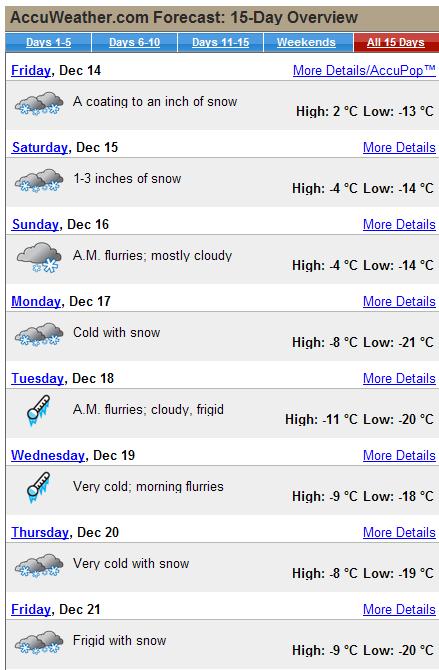
Task: Click the flurries cloud icon for Sunday Dec 16
Action: (39, 258)
